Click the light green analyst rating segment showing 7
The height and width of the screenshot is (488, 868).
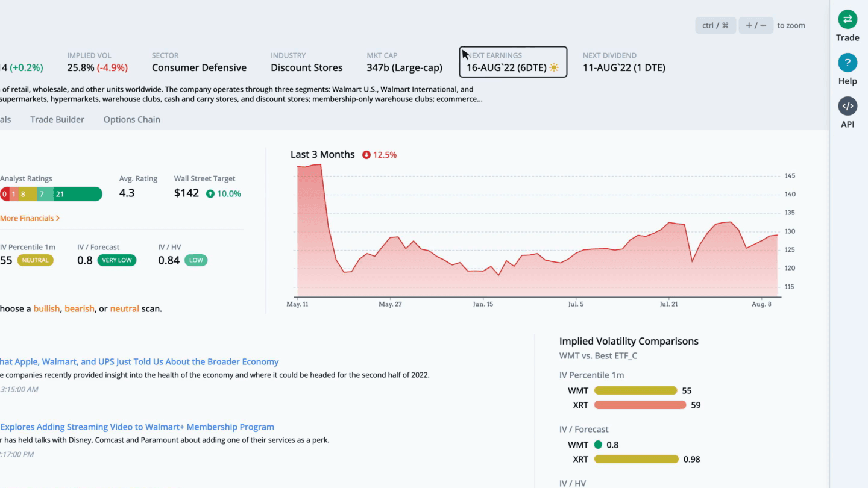[x=45, y=194]
